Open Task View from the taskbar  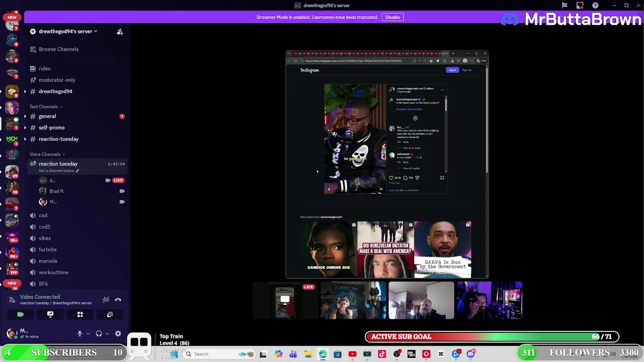(x=263, y=354)
